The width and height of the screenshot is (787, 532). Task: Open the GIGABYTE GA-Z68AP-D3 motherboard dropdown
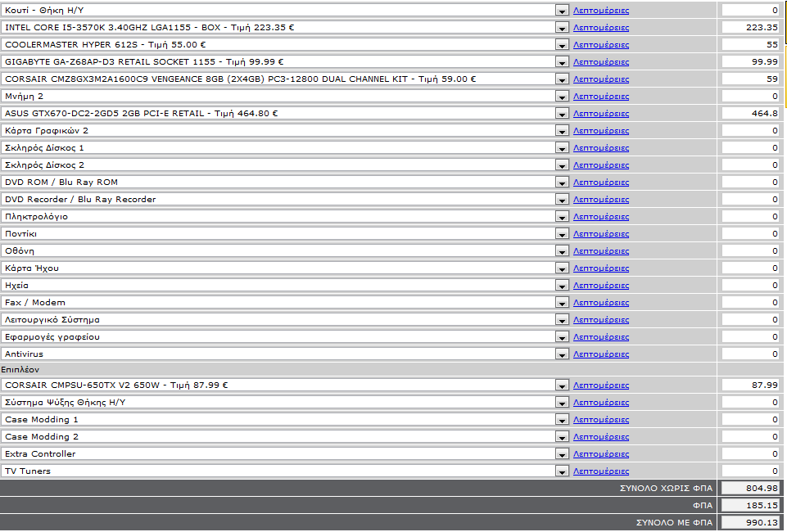tap(285, 61)
